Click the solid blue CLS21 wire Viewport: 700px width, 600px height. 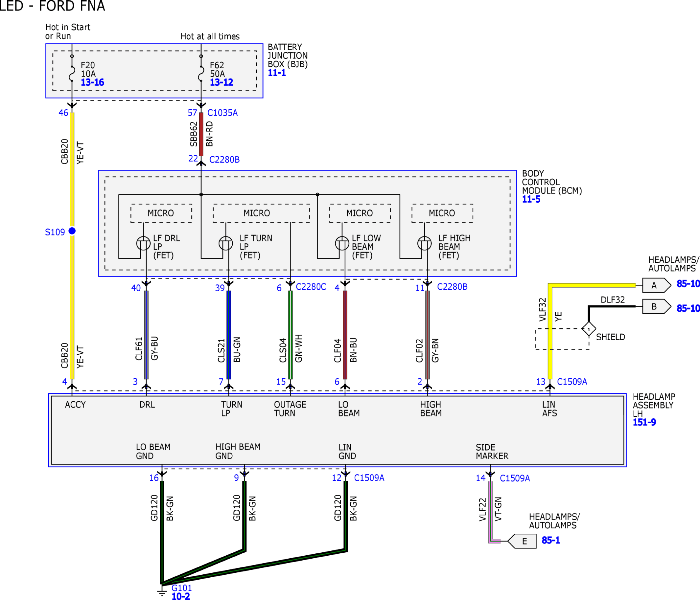click(x=229, y=335)
